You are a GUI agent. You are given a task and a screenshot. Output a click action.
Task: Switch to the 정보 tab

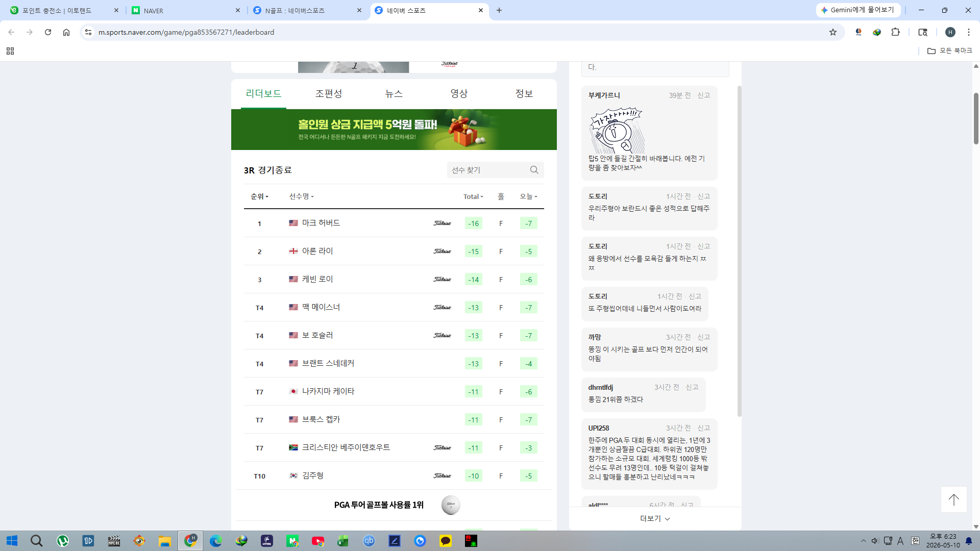(x=524, y=94)
